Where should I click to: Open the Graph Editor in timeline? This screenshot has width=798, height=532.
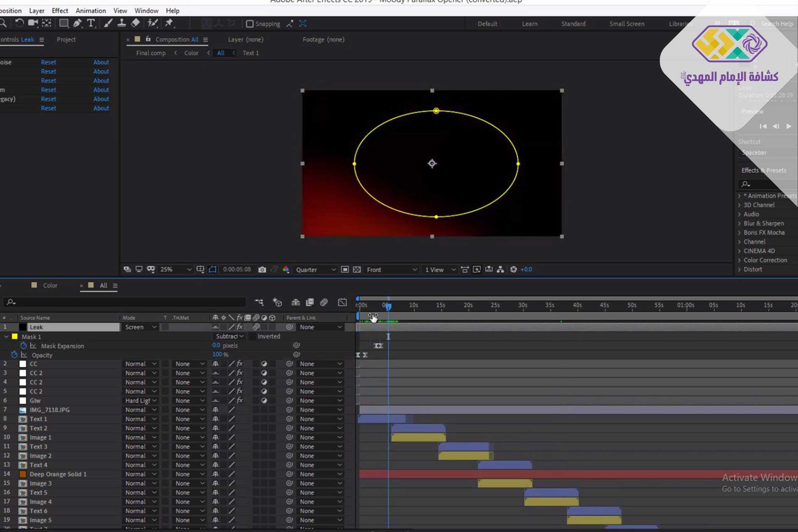(x=342, y=302)
